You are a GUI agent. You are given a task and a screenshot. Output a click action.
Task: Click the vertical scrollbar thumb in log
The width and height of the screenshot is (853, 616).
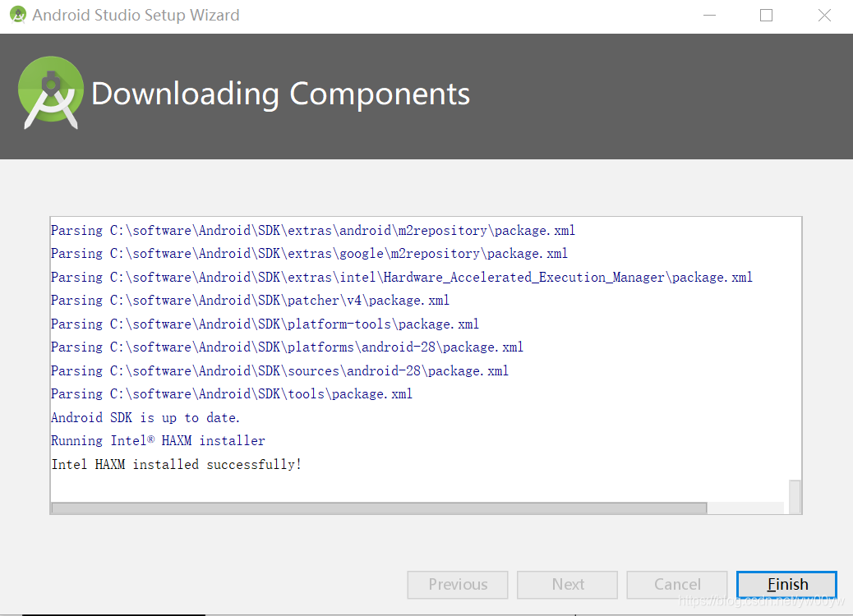[795, 496]
